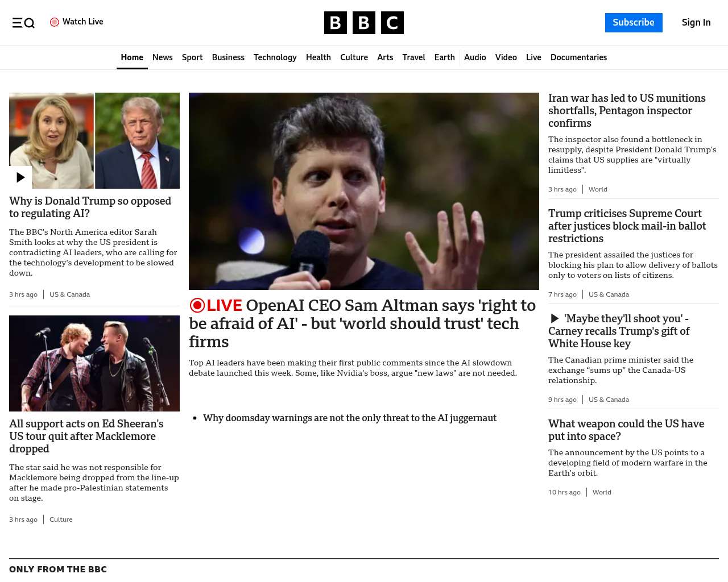Click the red LIVE indicator icon
The height and width of the screenshot is (582, 728).
pyautogui.click(x=197, y=305)
